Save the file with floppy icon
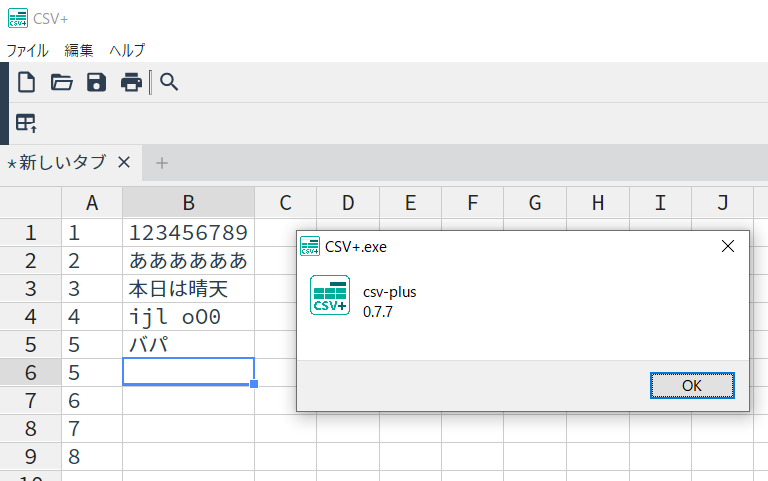Image resolution: width=768 pixels, height=481 pixels. click(96, 82)
